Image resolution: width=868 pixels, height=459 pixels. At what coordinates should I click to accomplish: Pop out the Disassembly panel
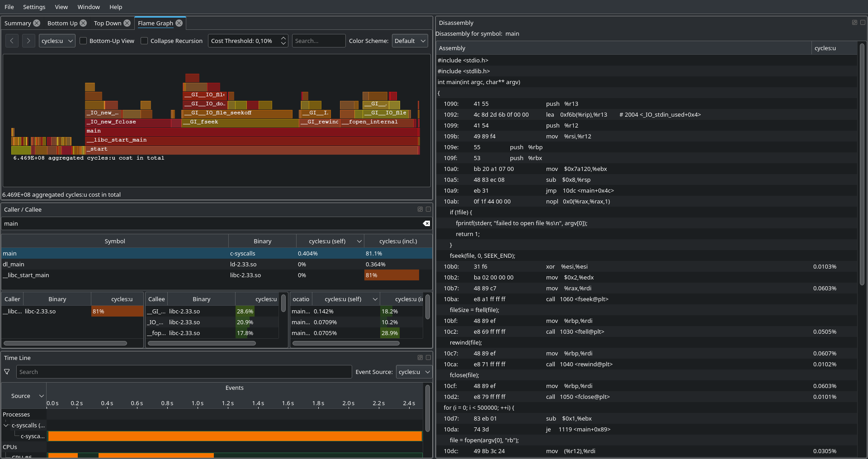[x=854, y=22]
